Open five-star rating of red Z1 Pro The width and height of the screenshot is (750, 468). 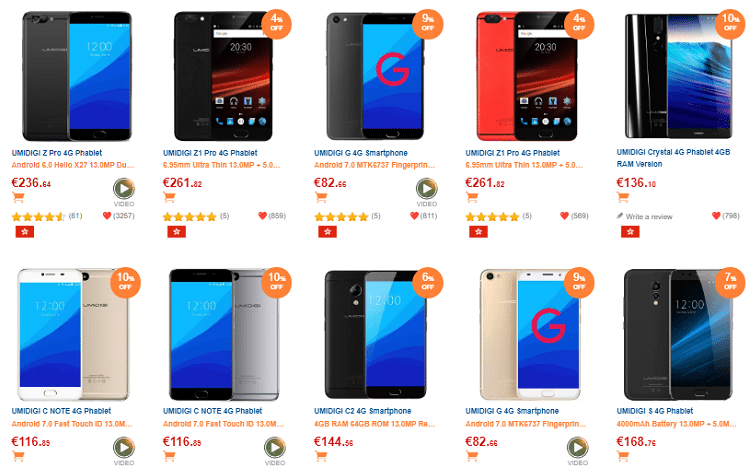point(492,217)
